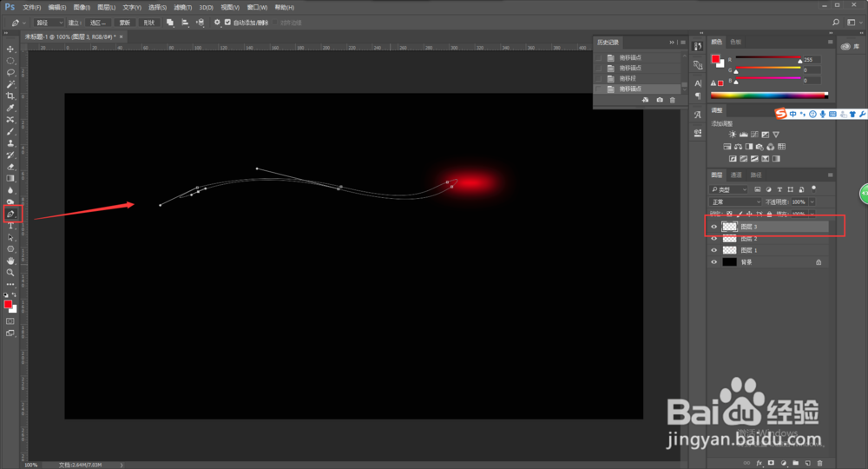Screen dimensions: 868x469
Task: Expand History panel double-arrow
Action: [x=672, y=42]
